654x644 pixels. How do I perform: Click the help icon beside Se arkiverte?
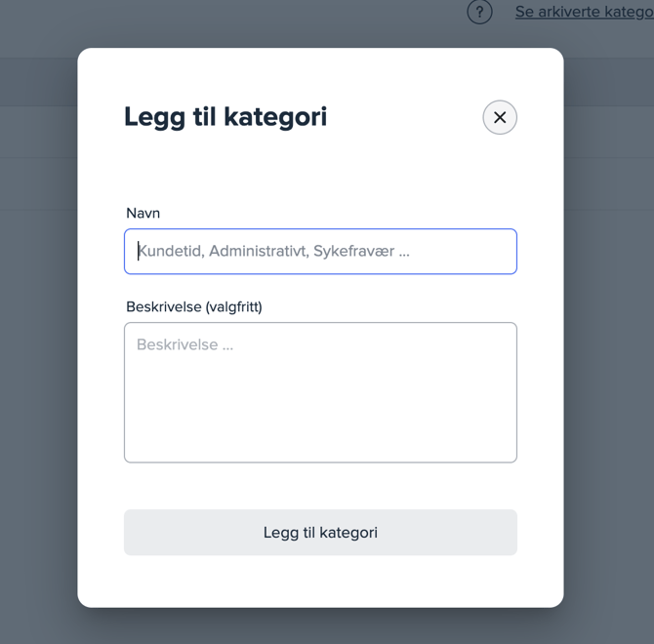pyautogui.click(x=479, y=13)
